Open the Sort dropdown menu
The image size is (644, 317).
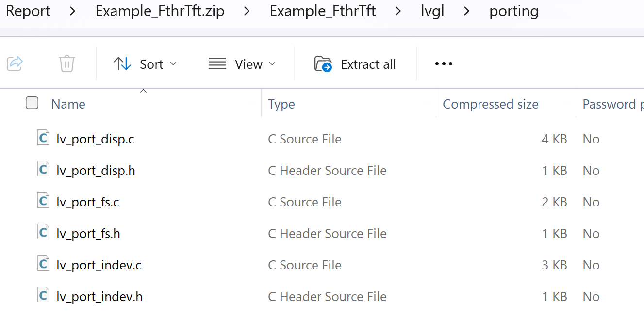click(x=145, y=64)
